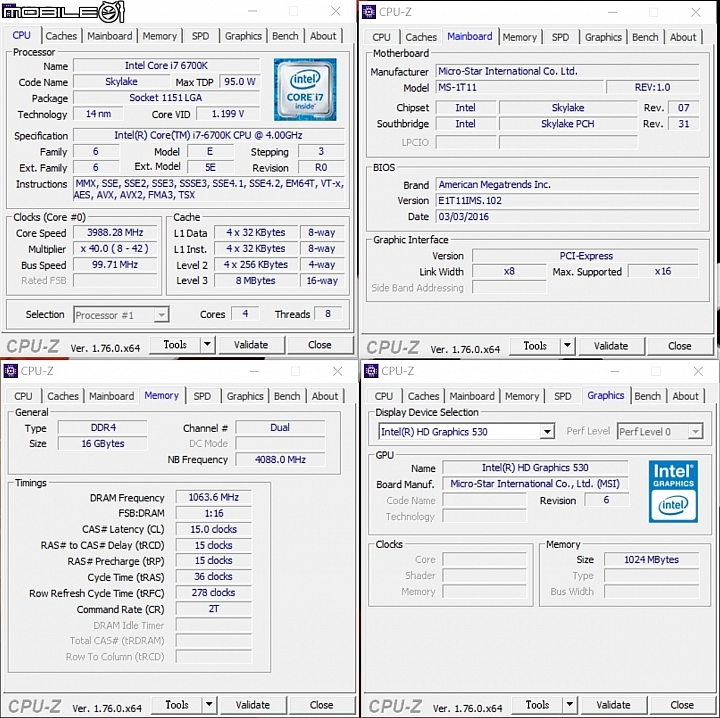Screen dimensions: 720x718
Task: Click Validate button in Memory window
Action: [253, 704]
